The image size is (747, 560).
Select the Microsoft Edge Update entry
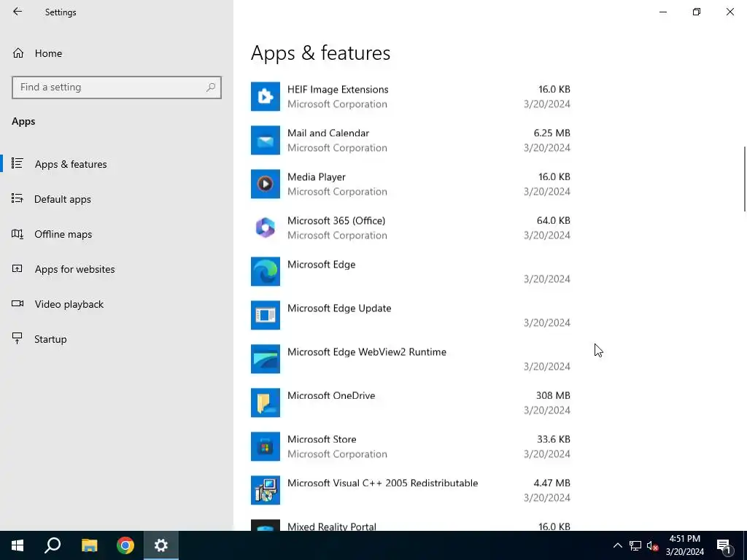pyautogui.click(x=411, y=315)
